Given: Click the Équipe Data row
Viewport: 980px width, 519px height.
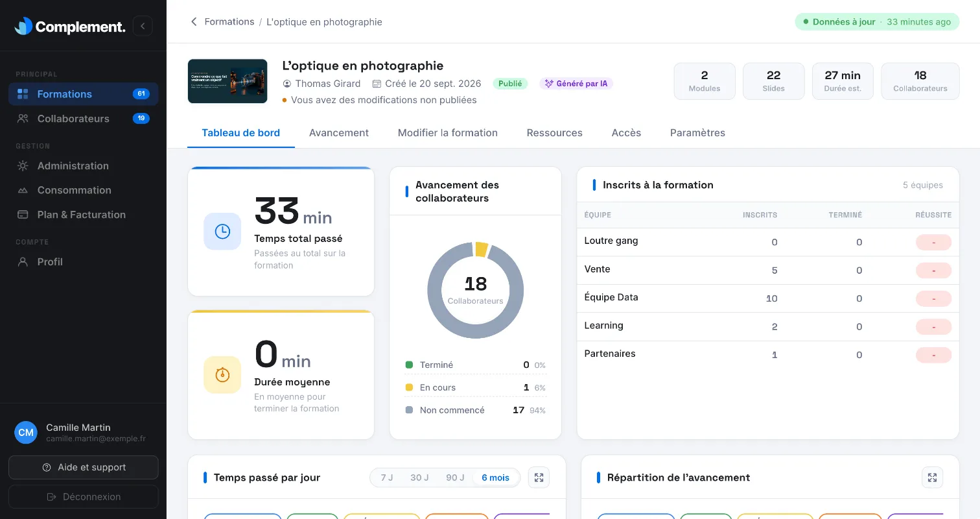Looking at the screenshot, I should pyautogui.click(x=768, y=298).
